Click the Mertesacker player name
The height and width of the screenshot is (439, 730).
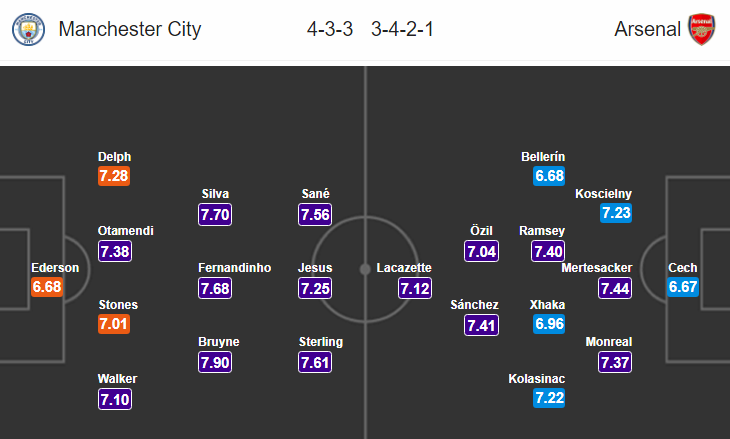click(597, 268)
